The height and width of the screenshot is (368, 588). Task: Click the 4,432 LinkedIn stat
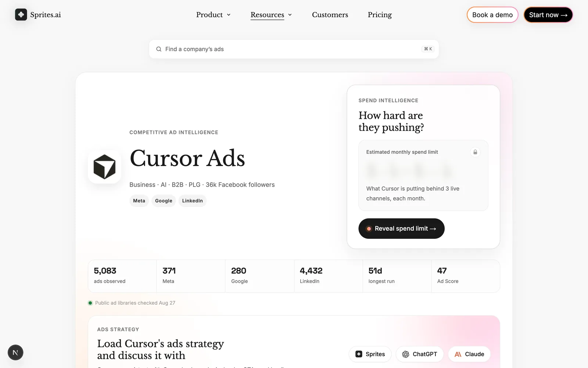tap(328, 276)
